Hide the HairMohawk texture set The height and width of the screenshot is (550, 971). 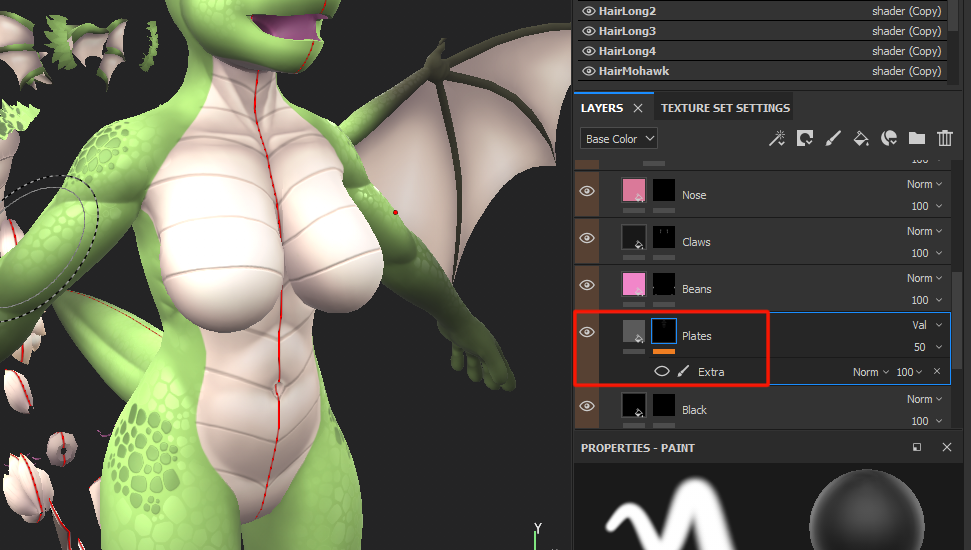point(589,71)
